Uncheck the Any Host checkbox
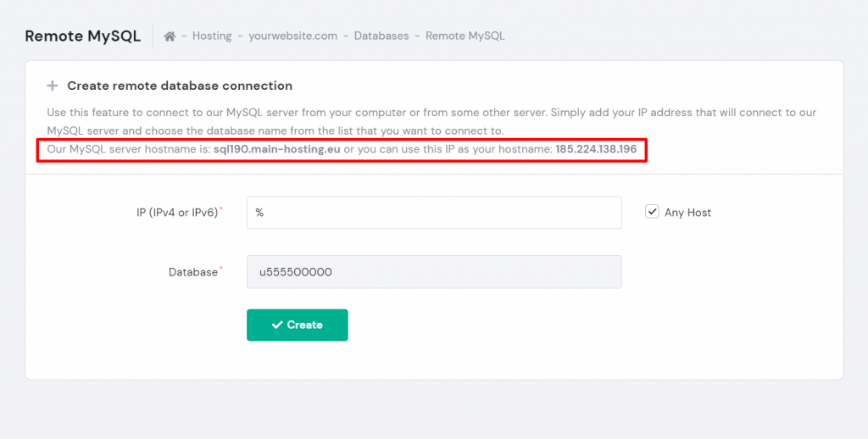Viewport: 868px width, 439px height. [652, 212]
